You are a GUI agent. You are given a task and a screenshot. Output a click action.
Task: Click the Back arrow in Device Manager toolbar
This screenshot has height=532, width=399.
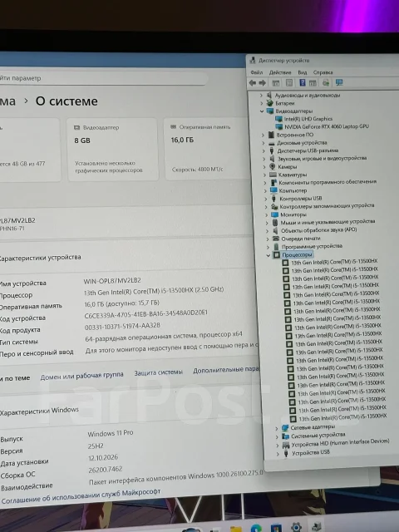click(x=252, y=82)
